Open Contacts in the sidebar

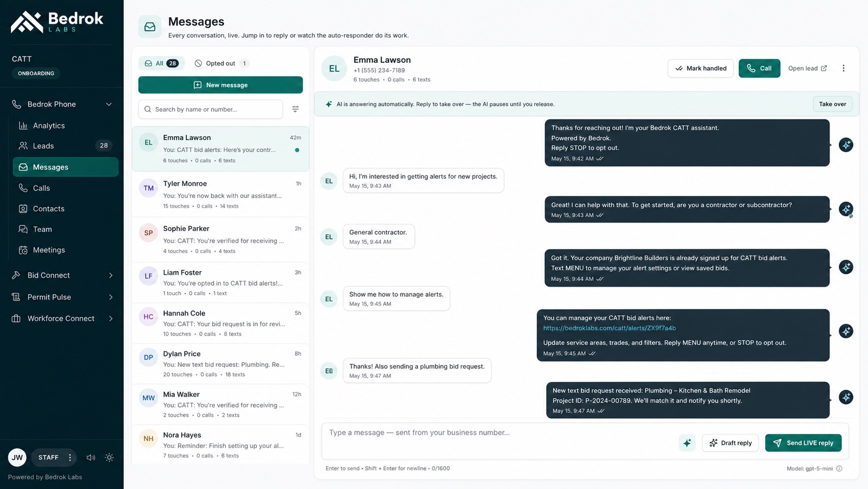pyautogui.click(x=65, y=208)
